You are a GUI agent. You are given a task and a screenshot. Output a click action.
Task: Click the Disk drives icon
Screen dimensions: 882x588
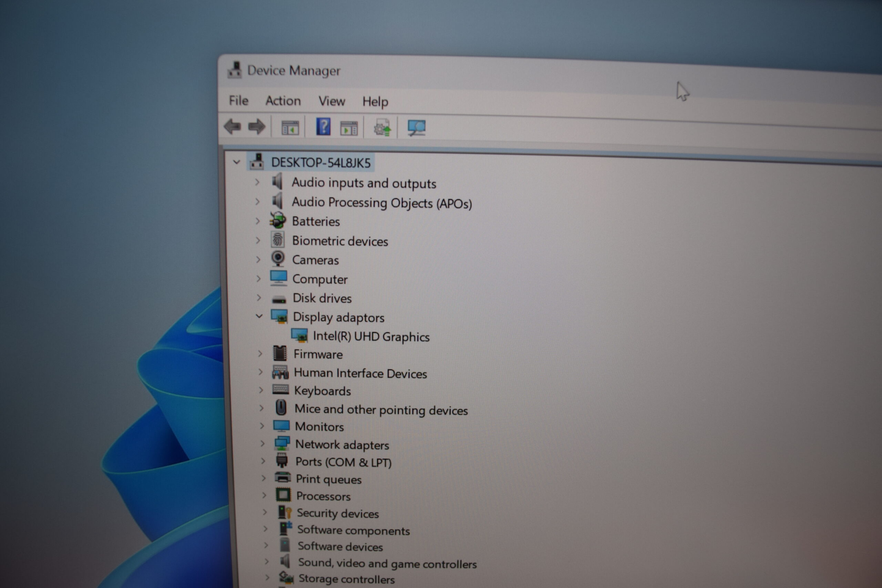279,299
